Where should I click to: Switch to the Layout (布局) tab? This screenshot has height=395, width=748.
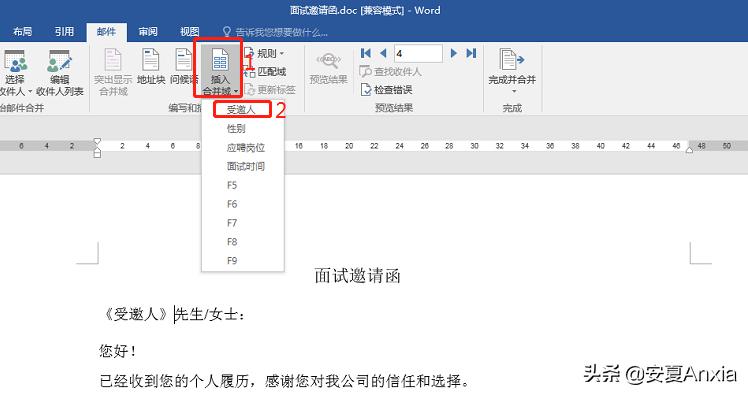tap(22, 32)
